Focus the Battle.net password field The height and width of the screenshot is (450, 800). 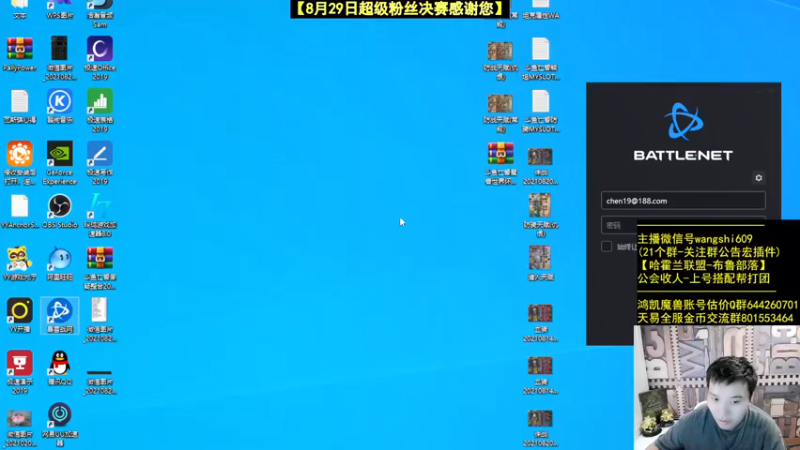coord(619,225)
